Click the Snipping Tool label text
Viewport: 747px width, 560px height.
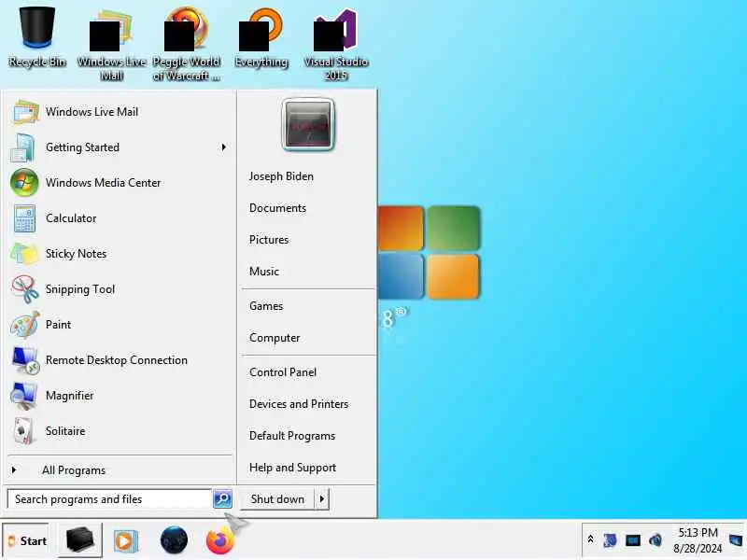tap(80, 289)
